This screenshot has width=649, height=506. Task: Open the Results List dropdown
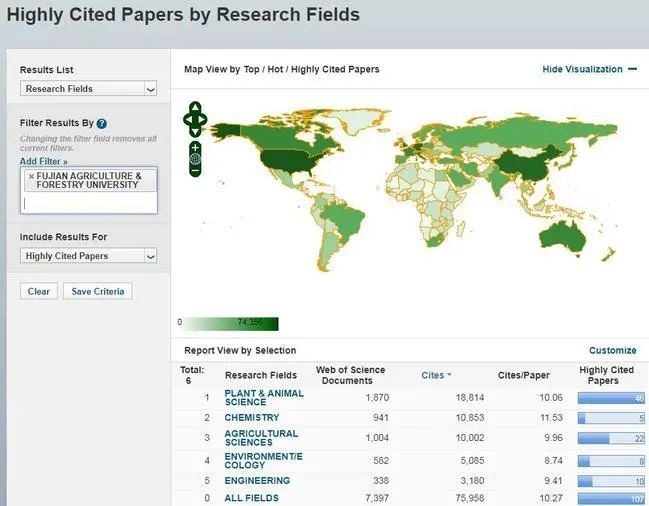(89, 89)
